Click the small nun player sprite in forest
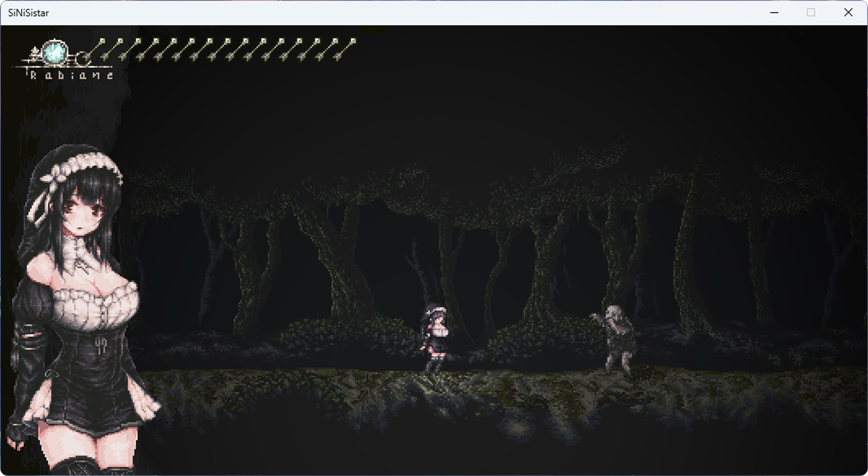868x476 pixels. click(x=434, y=339)
